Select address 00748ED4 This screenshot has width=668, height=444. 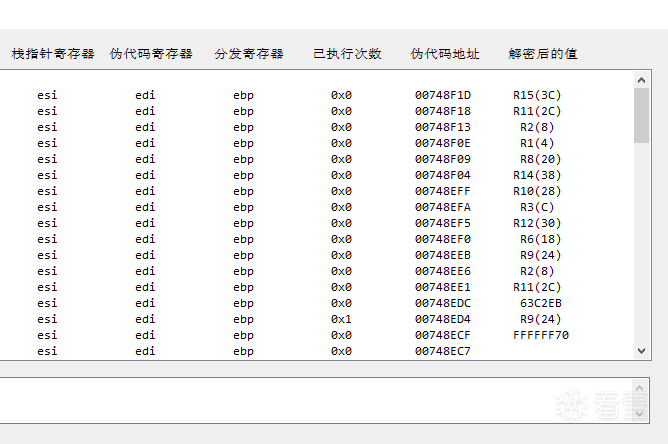coord(443,319)
